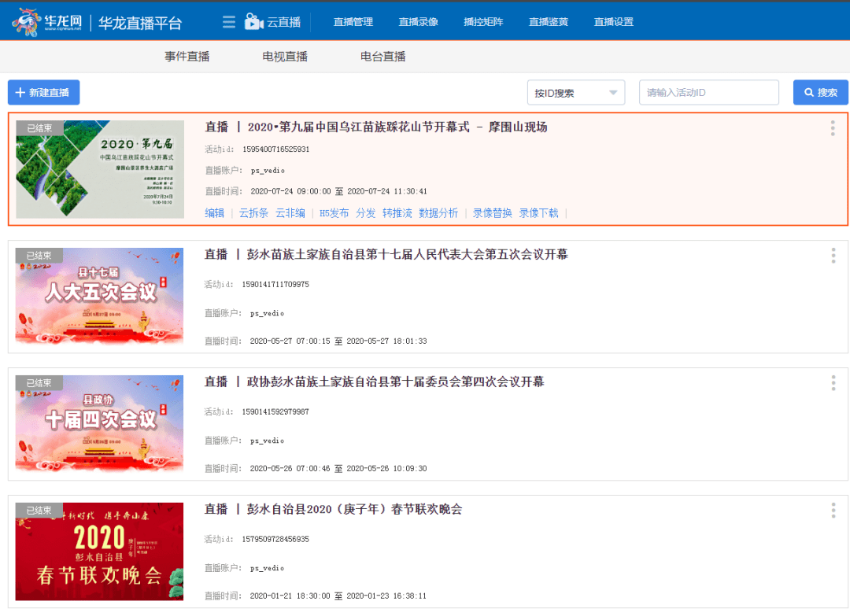Screen dimensions: 850x616
Task: Open the more-options dots for the 政协 live
Action: click(833, 383)
